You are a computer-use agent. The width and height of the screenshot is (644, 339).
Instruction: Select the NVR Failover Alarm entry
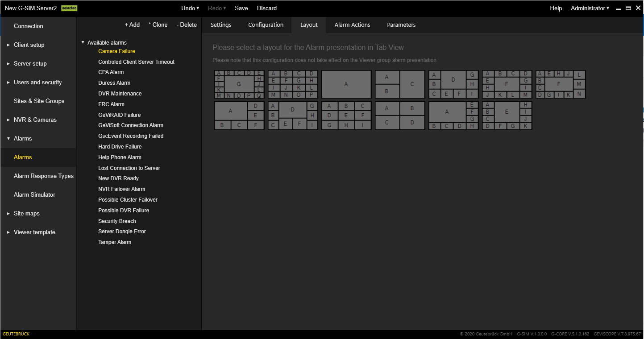coord(122,189)
